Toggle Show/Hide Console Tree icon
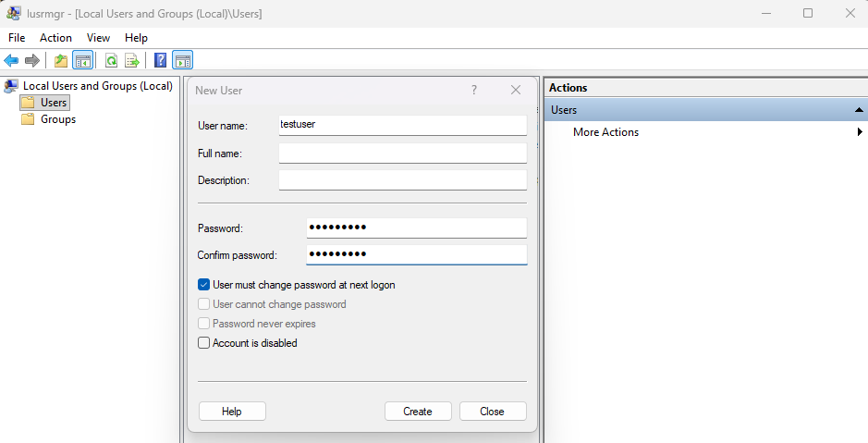 83,60
